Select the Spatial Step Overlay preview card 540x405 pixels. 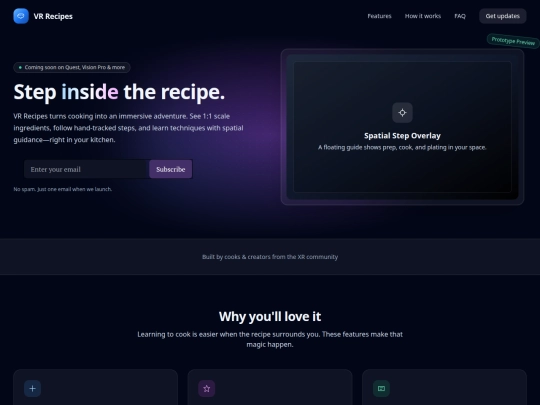pyautogui.click(x=402, y=127)
